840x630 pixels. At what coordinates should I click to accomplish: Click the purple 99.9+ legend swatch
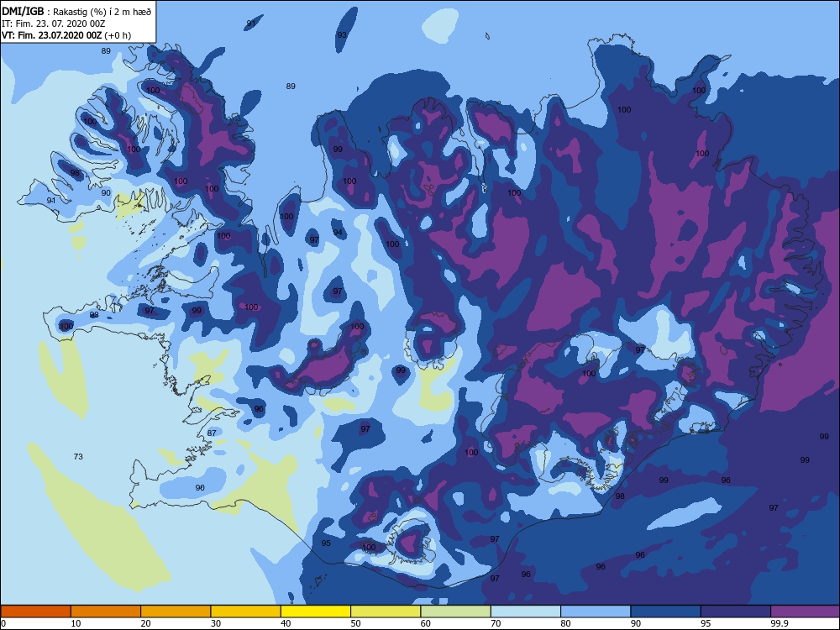[x=806, y=612]
